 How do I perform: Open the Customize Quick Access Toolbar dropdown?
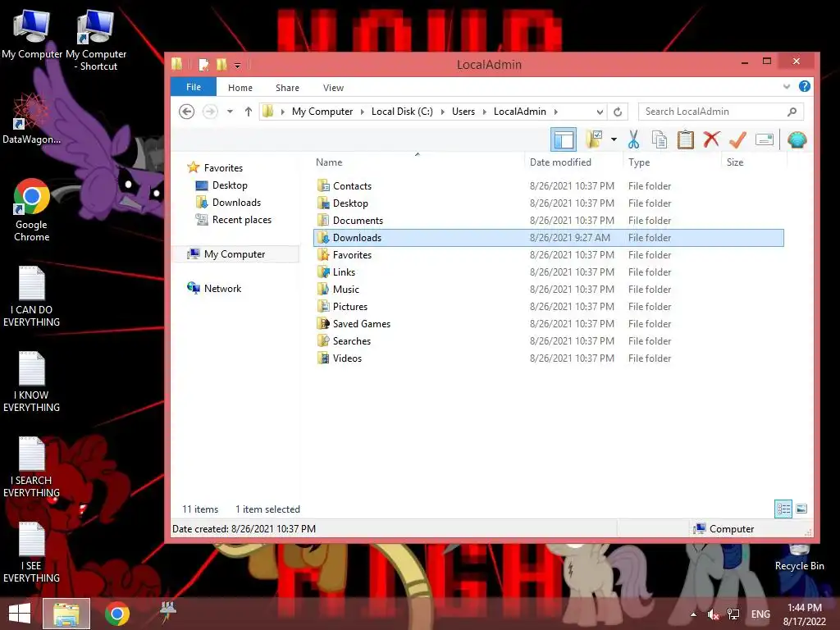[x=237, y=66]
